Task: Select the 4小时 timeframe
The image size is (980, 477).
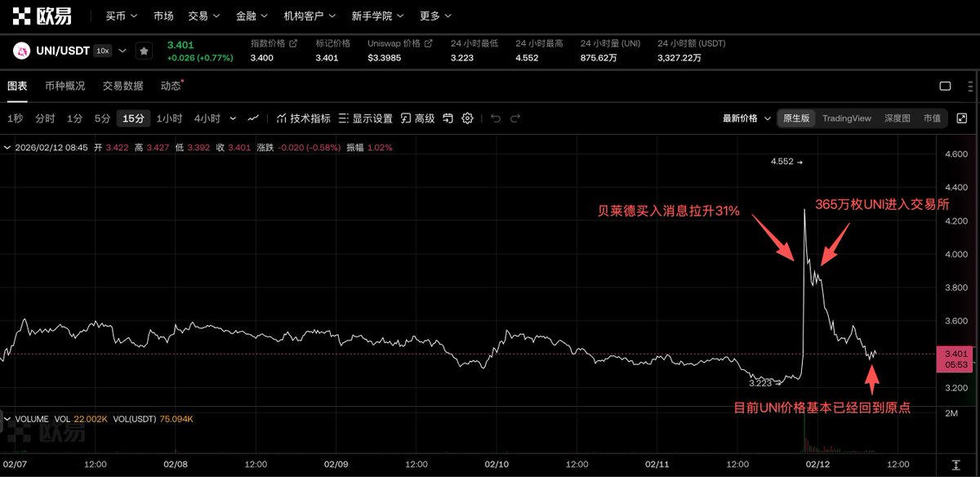Action: click(207, 118)
